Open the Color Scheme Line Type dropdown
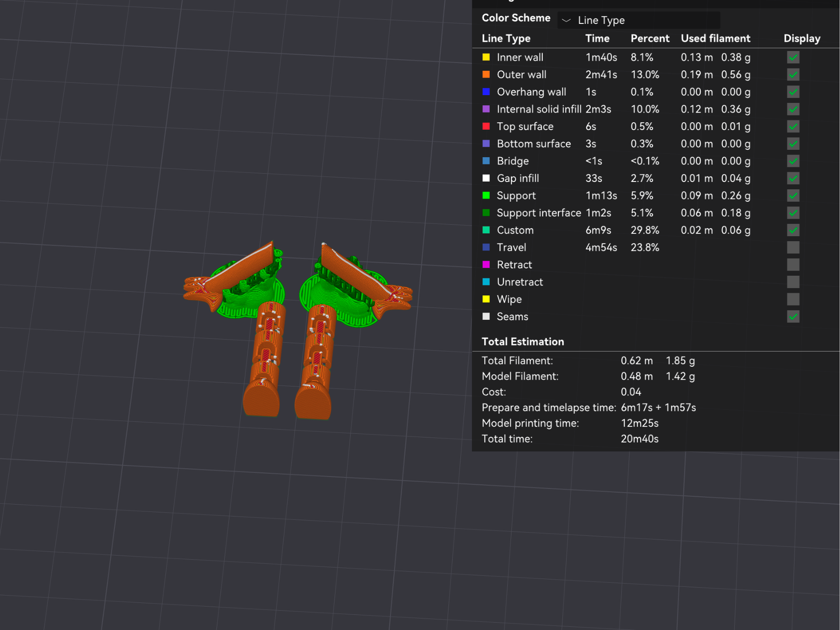Viewport: 840px width, 630px height. click(639, 20)
